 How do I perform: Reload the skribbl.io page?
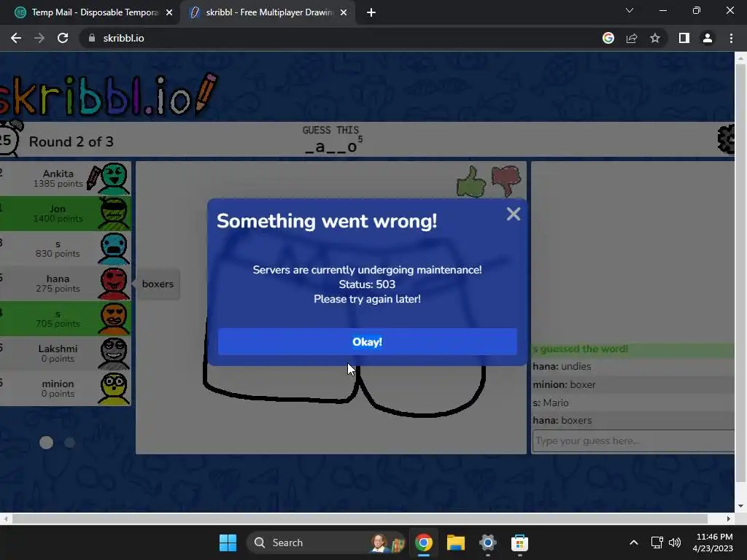63,38
